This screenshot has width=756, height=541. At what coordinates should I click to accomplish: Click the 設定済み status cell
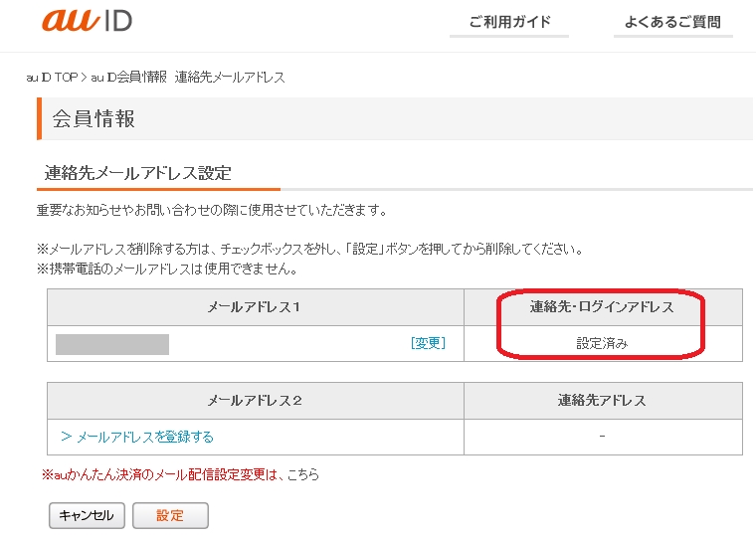pos(602,344)
